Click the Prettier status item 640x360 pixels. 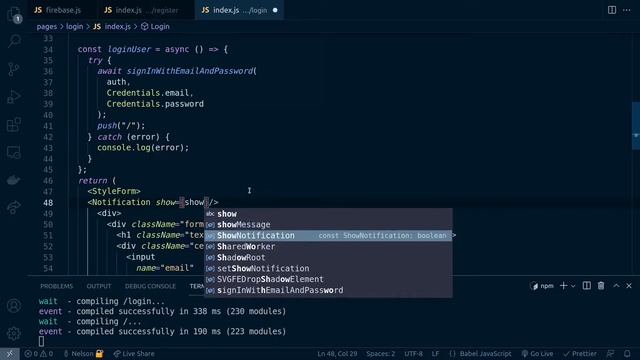pyautogui.click(x=580, y=353)
